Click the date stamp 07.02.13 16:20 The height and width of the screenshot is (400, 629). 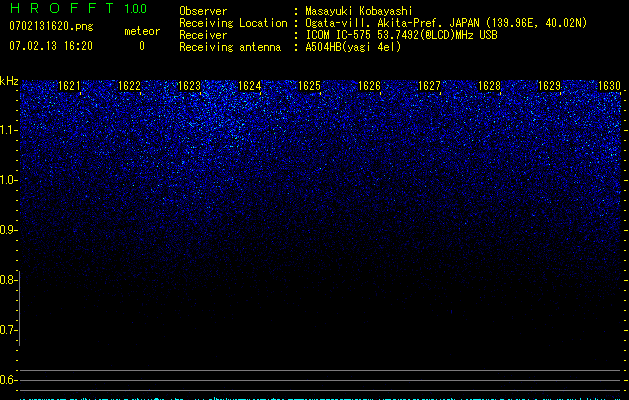click(x=51, y=46)
